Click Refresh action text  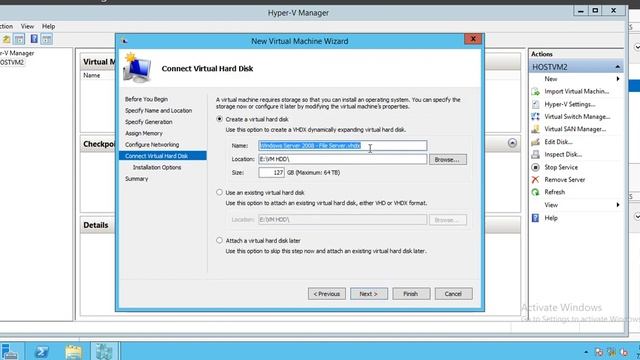(x=555, y=192)
